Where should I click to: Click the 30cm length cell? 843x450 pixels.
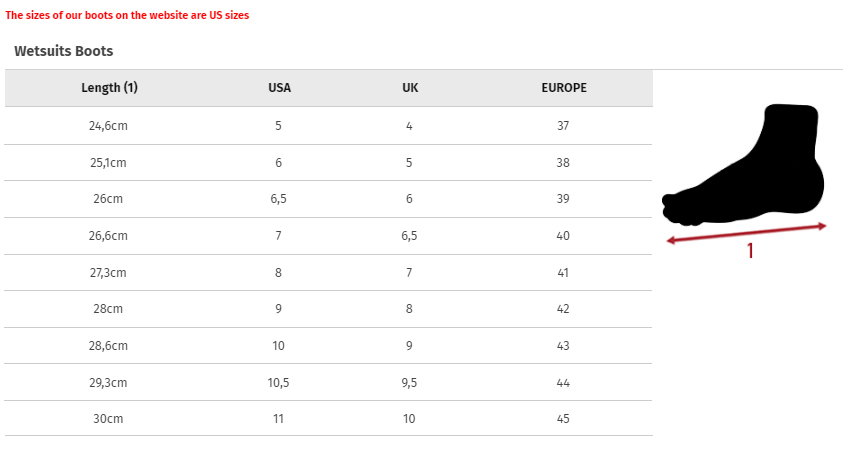[108, 419]
